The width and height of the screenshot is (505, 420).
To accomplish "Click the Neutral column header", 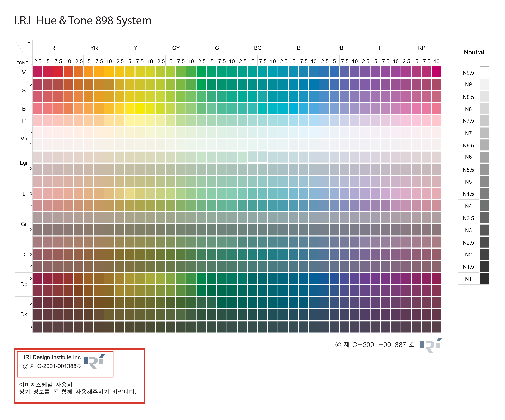I will pos(474,52).
